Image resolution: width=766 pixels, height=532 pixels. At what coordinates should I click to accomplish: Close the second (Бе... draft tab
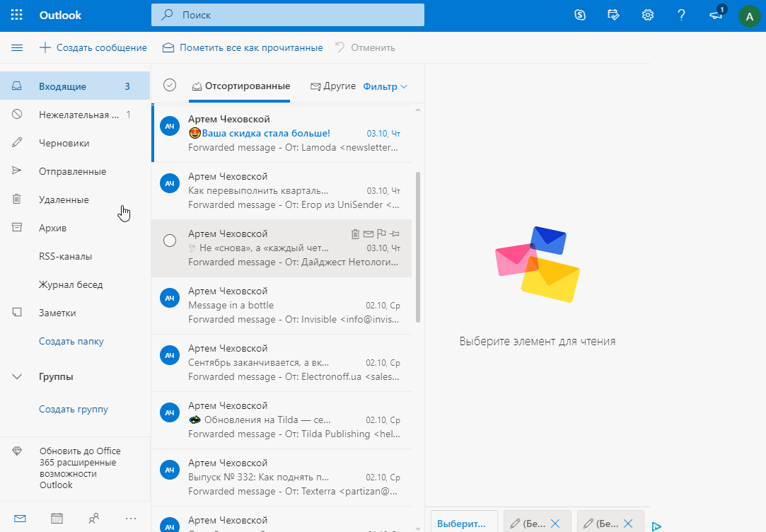tap(628, 524)
